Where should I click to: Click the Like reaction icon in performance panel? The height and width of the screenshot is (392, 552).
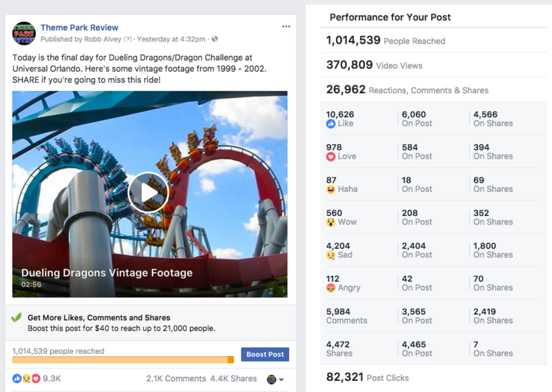[x=331, y=124]
